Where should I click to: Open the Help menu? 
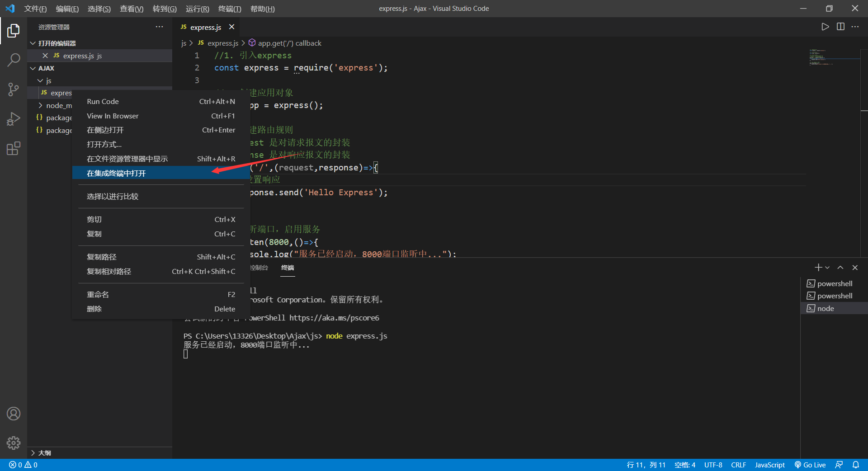point(262,9)
